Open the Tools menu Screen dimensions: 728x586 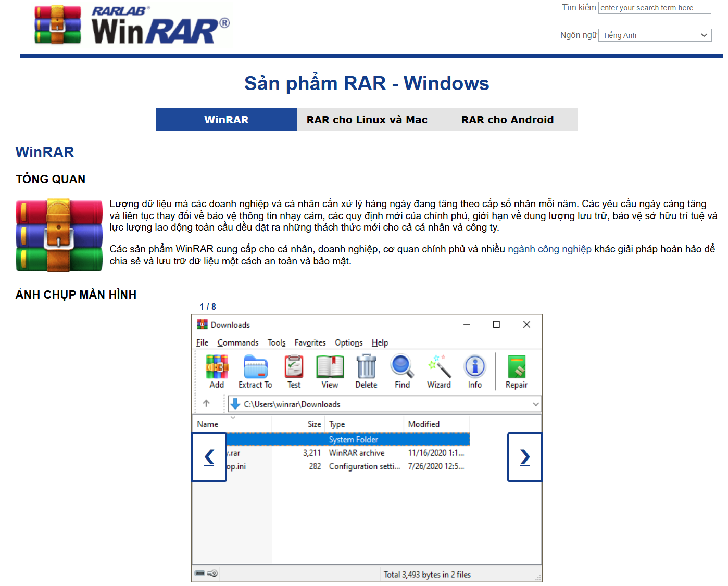point(277,342)
